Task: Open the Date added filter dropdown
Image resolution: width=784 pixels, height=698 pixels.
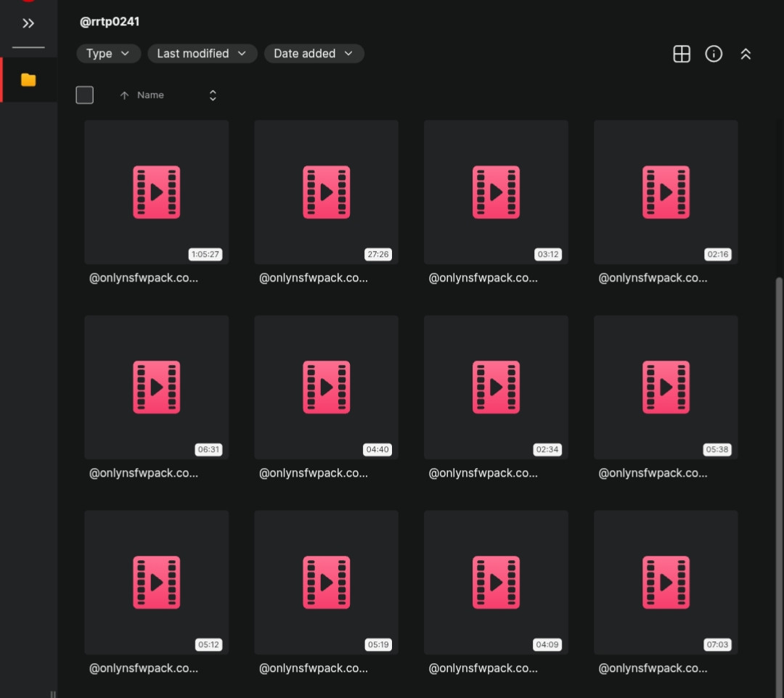Action: (x=314, y=54)
